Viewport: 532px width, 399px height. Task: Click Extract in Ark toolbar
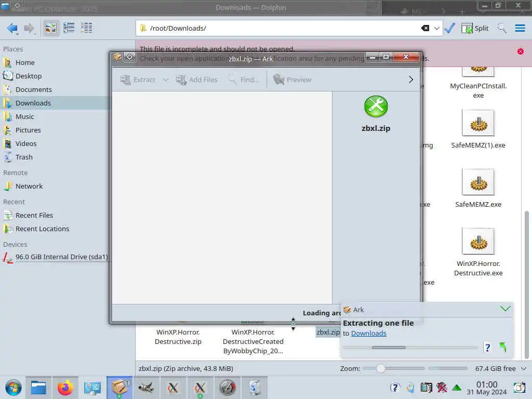pos(138,79)
